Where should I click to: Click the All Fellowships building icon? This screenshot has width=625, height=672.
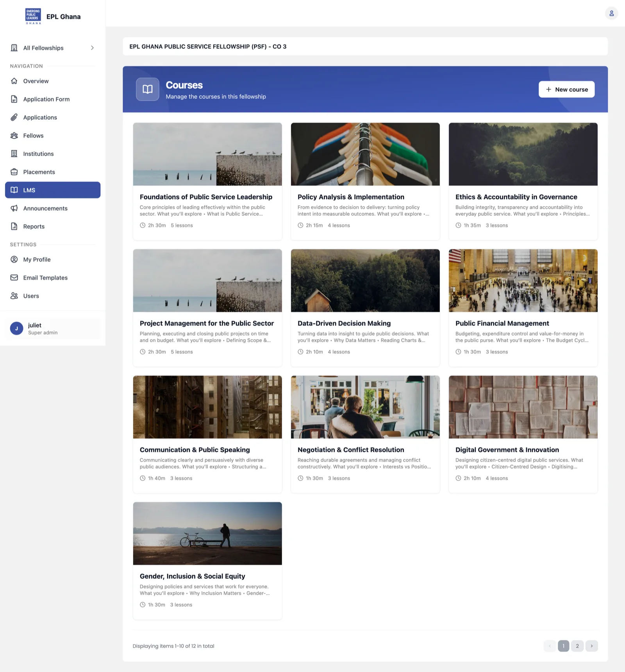(x=14, y=48)
